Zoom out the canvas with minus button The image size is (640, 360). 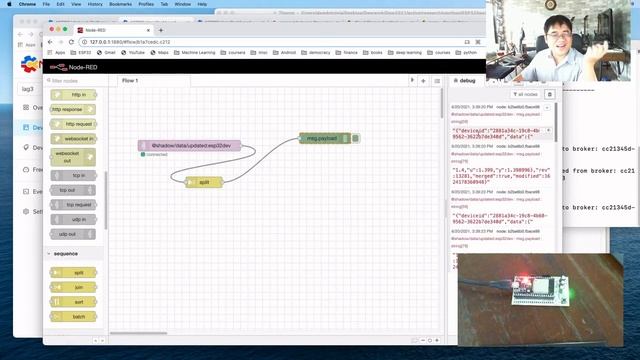[423, 340]
